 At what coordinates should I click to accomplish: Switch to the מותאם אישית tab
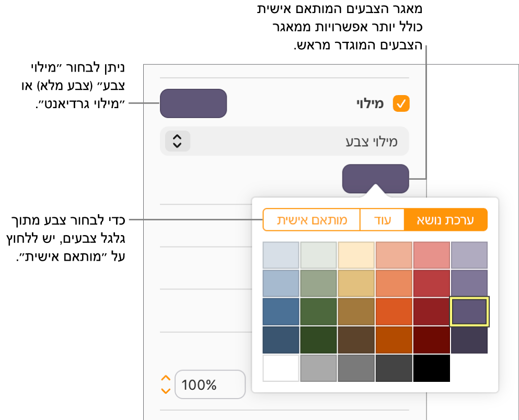tap(312, 220)
